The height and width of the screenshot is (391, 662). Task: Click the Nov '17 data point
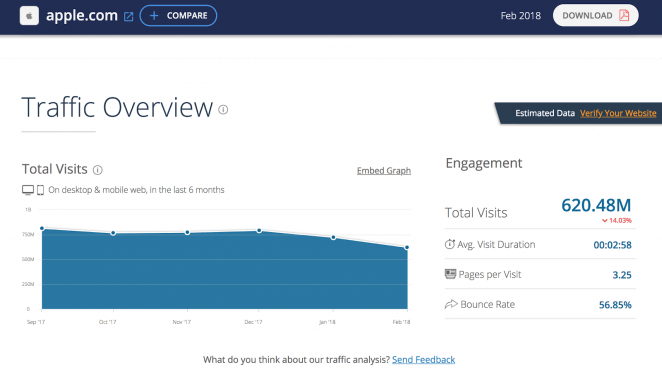[x=187, y=233]
